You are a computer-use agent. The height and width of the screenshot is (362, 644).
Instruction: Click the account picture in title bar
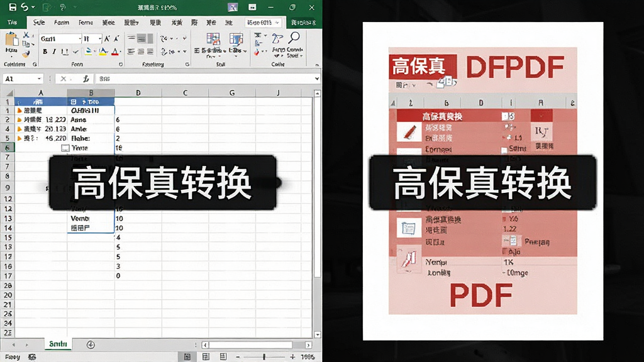click(x=233, y=8)
